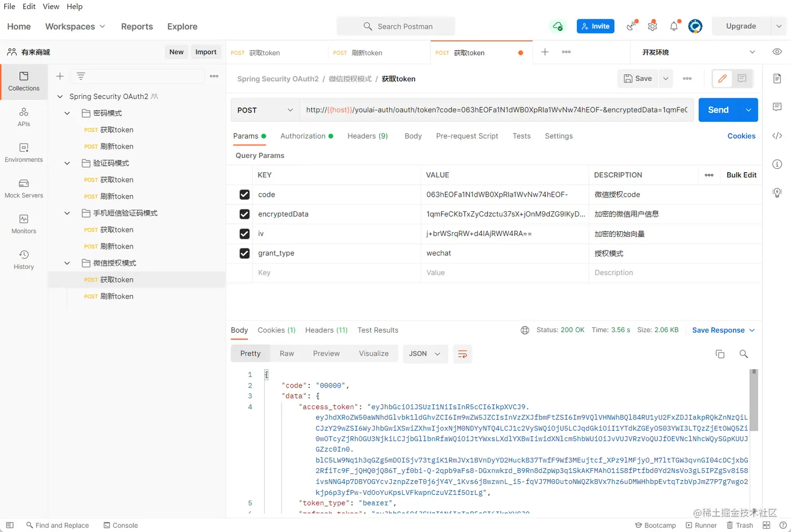Open the Collections sidebar panel
791x532 pixels.
pyautogui.click(x=24, y=82)
